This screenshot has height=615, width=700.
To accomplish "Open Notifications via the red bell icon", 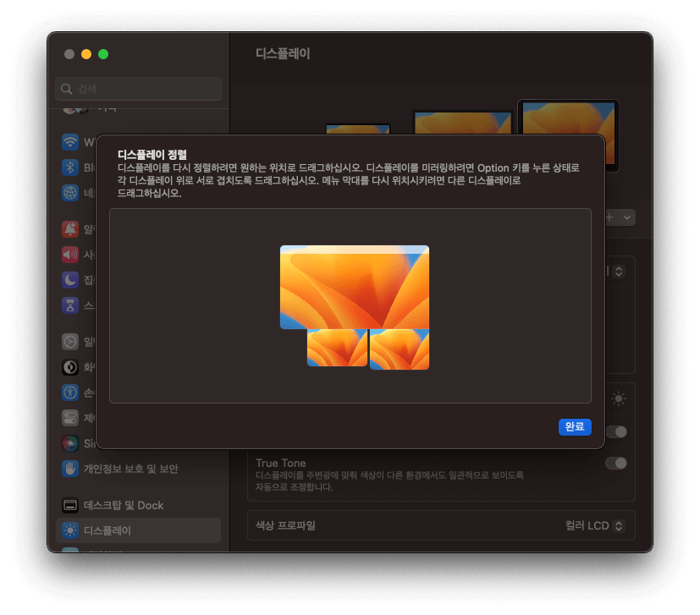I will [70, 229].
